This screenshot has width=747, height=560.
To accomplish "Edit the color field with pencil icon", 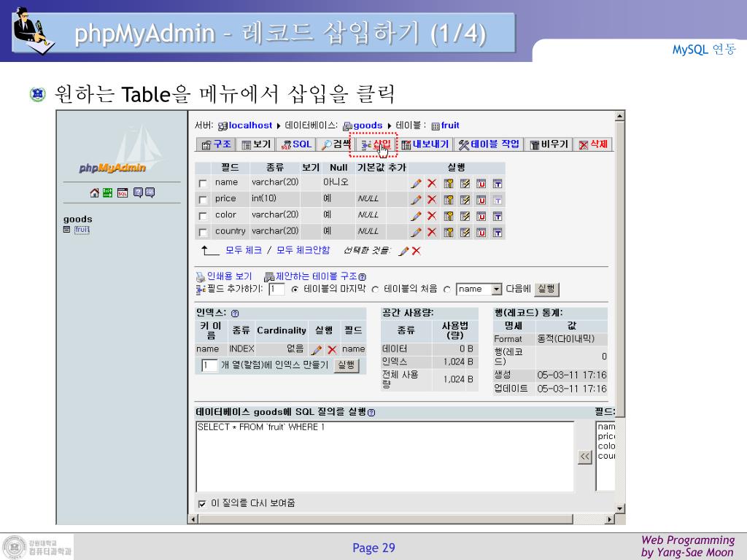I will click(416, 216).
